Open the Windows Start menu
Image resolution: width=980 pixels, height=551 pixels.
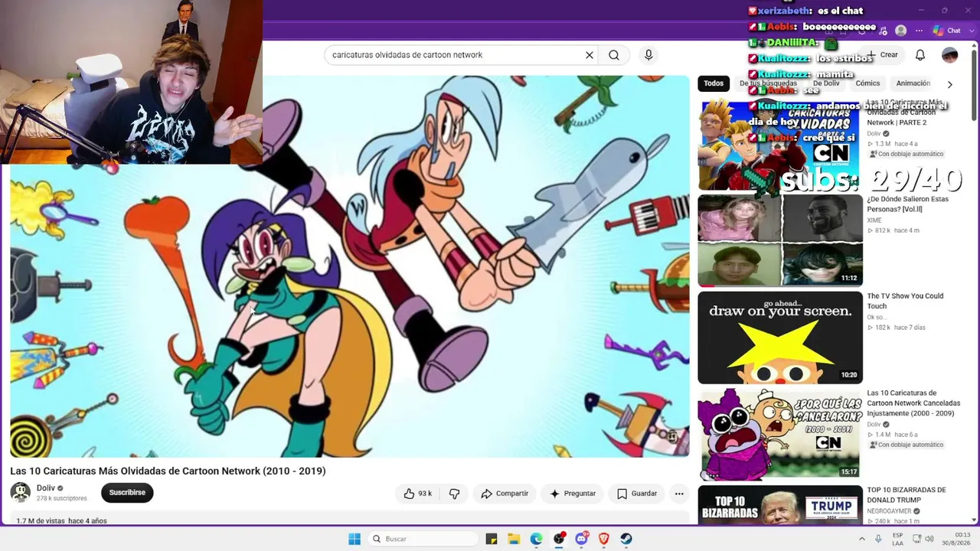354,539
